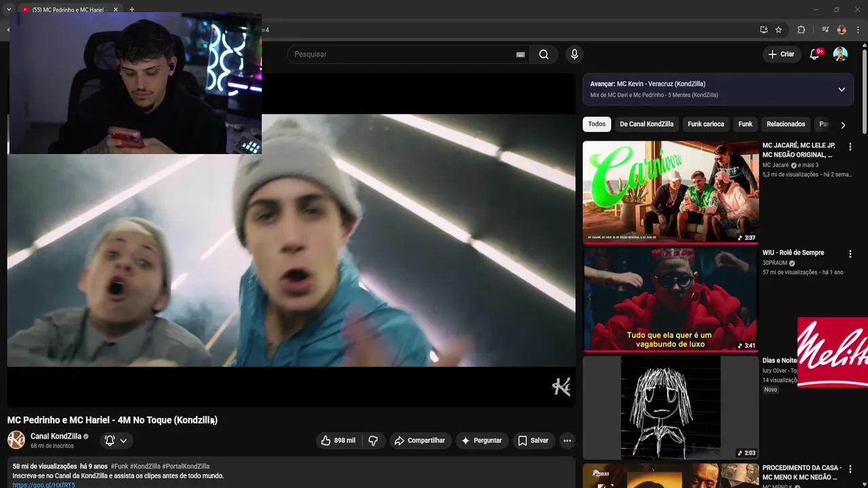The height and width of the screenshot is (488, 868).
Task: Open the Carnívoro video thumbnail
Action: click(x=670, y=192)
